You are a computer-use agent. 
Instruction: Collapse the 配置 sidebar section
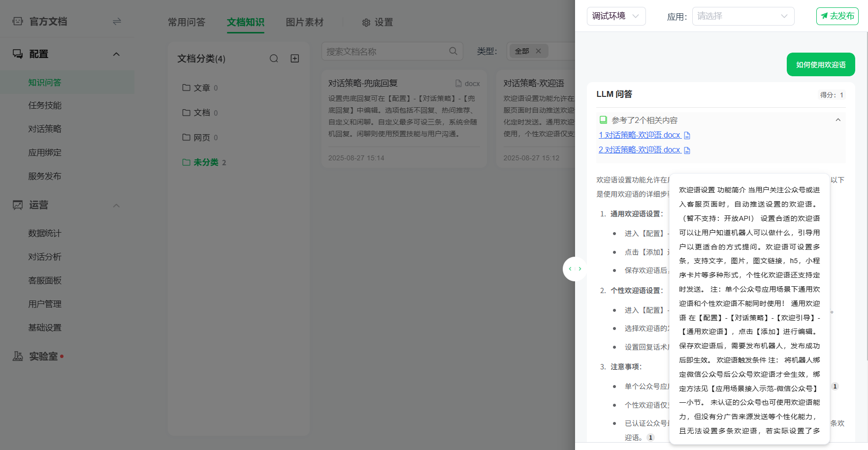tap(116, 54)
